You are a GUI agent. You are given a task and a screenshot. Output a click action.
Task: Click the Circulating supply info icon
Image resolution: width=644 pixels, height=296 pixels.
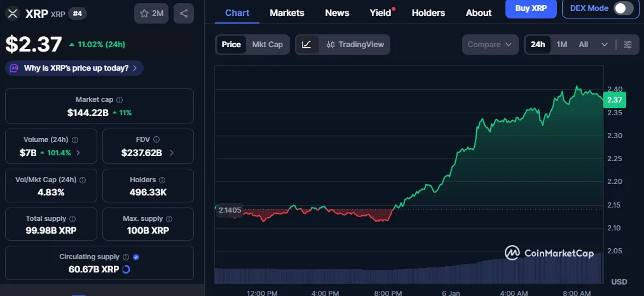point(126,257)
